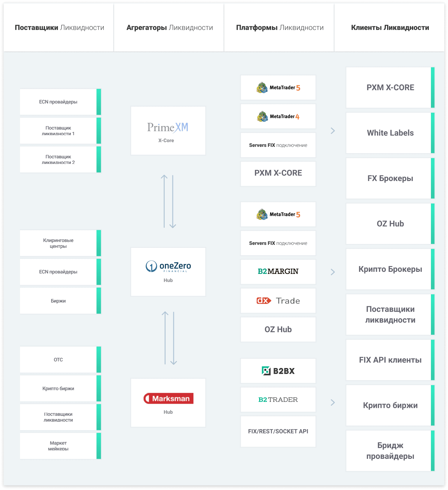The width and height of the screenshot is (448, 490).
Task: Select the Marksman Hub logo card
Action: 168,402
